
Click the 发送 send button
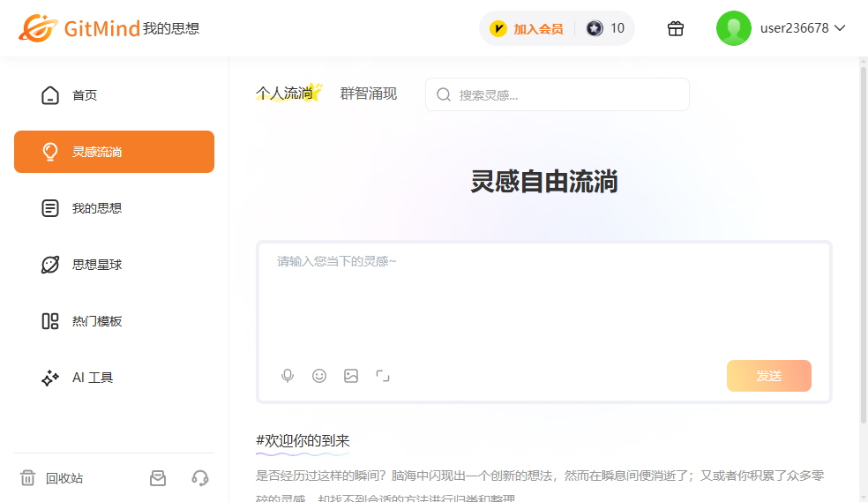click(769, 376)
